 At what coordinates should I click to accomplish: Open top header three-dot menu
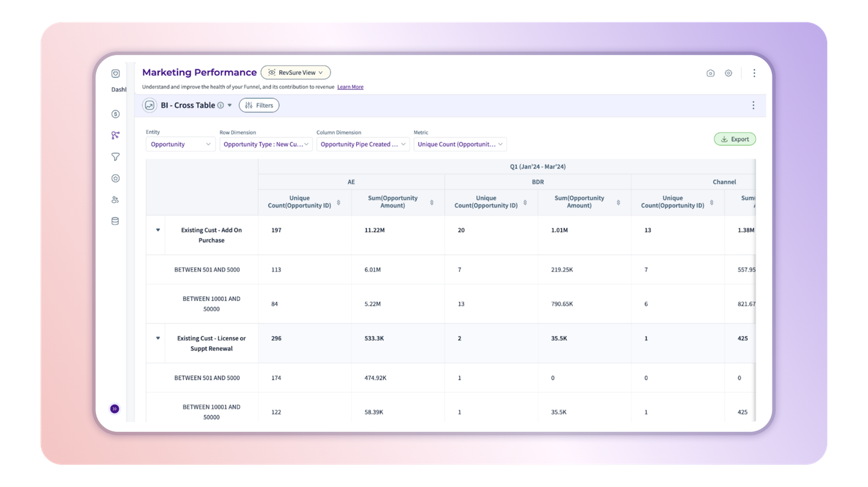click(754, 73)
